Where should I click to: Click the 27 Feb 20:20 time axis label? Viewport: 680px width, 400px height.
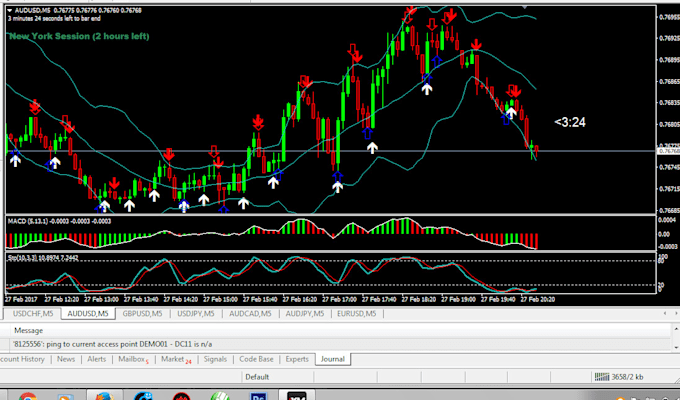[x=538, y=299]
